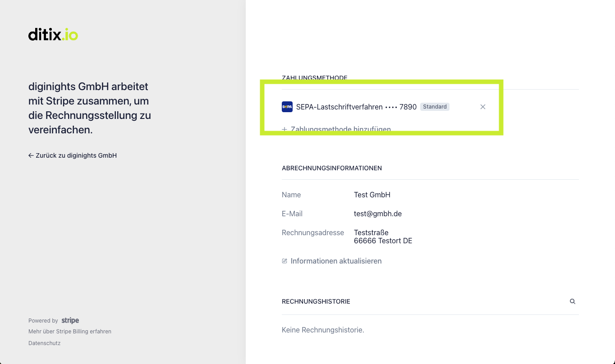Click the Standard badge on the payment method
This screenshot has height=364, width=615.
pos(435,107)
